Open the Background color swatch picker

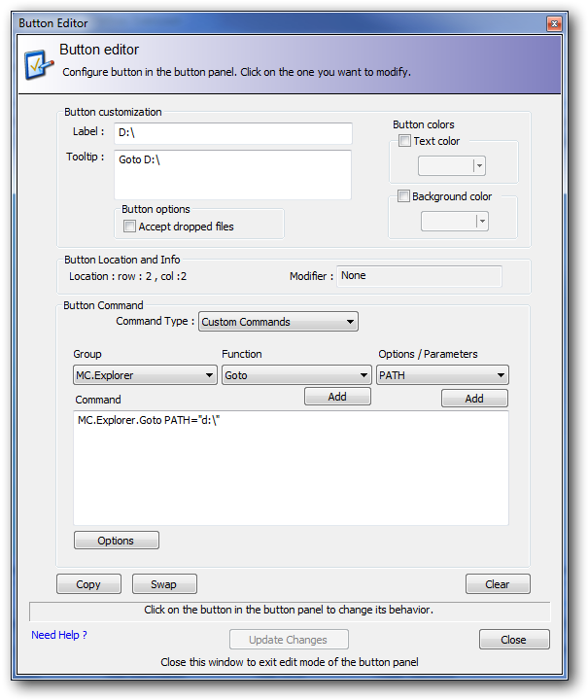pyautogui.click(x=455, y=222)
